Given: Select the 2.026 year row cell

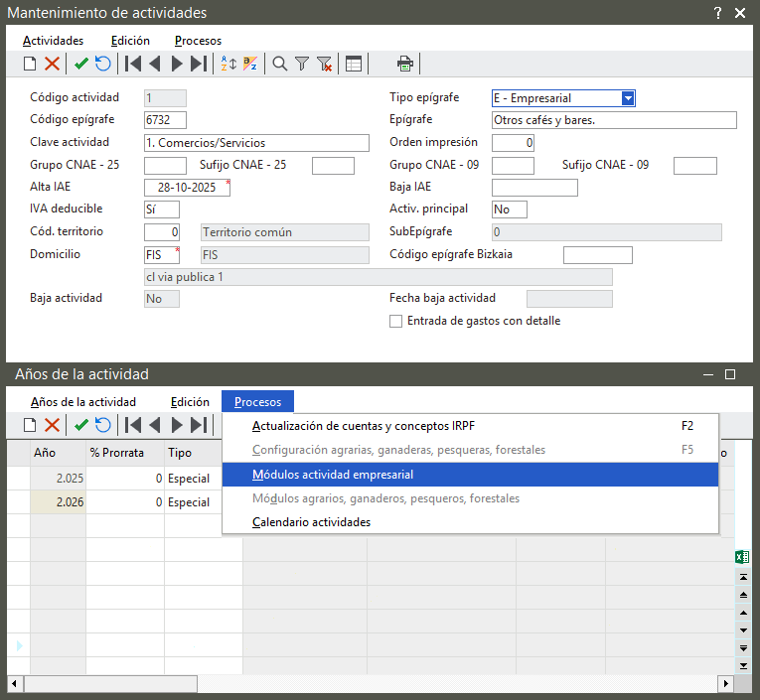Looking at the screenshot, I should (x=58, y=502).
